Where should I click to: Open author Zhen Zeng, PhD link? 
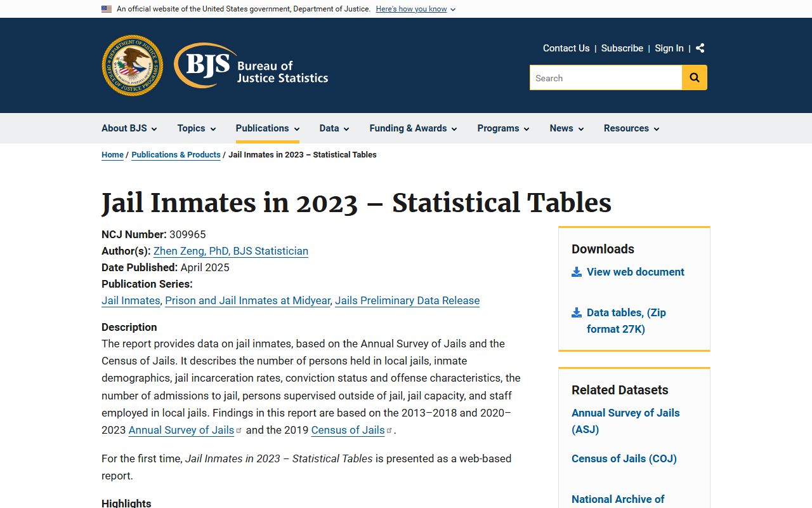tap(231, 251)
